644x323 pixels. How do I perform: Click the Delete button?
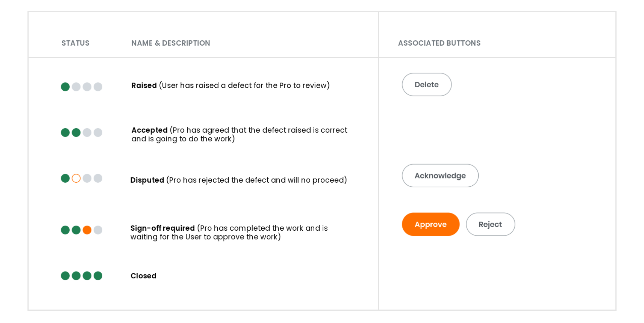click(427, 85)
